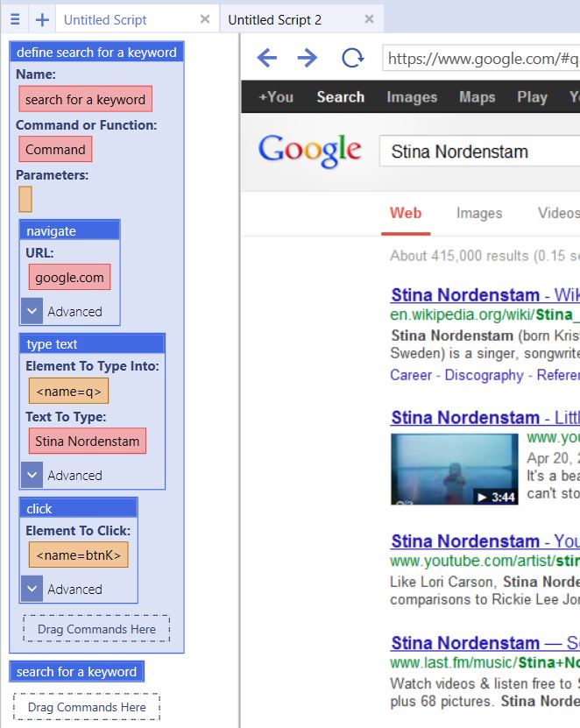Click the bottom Drag Commands Here zone

coord(87,707)
